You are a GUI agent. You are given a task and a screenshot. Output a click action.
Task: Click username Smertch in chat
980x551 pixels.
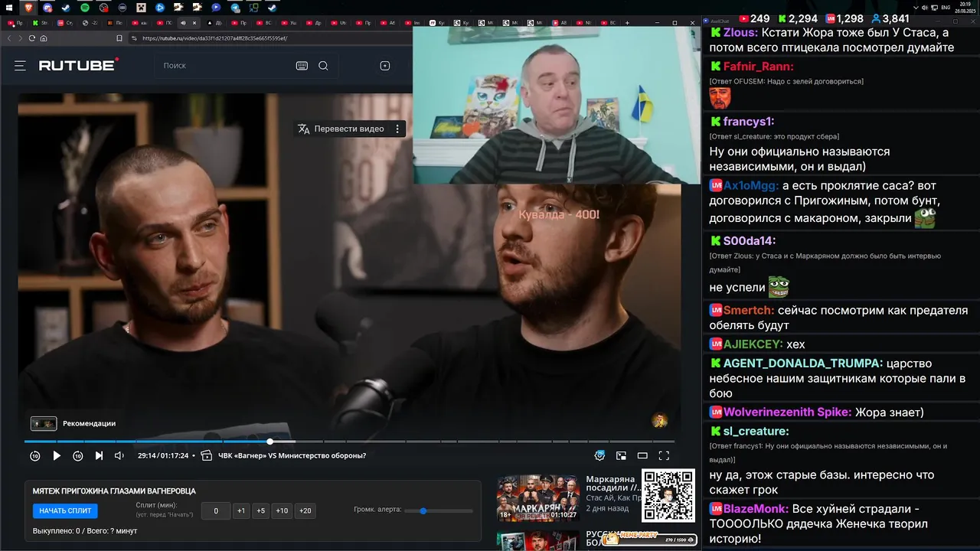[749, 311]
